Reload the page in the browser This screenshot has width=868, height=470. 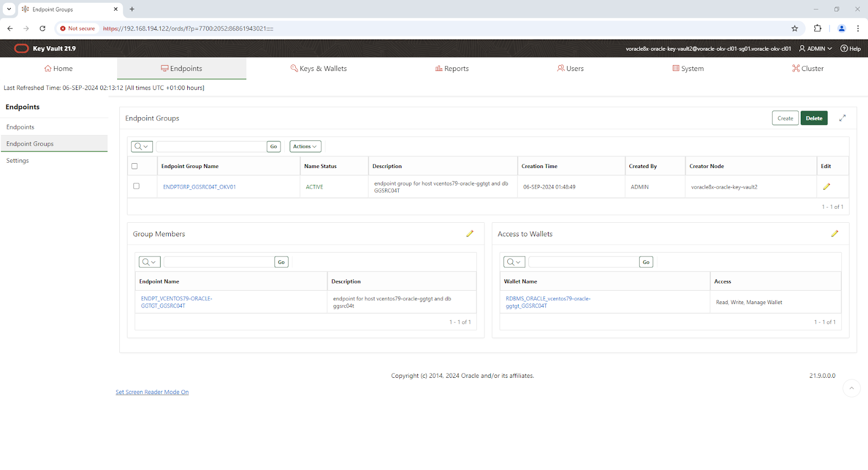click(x=42, y=28)
